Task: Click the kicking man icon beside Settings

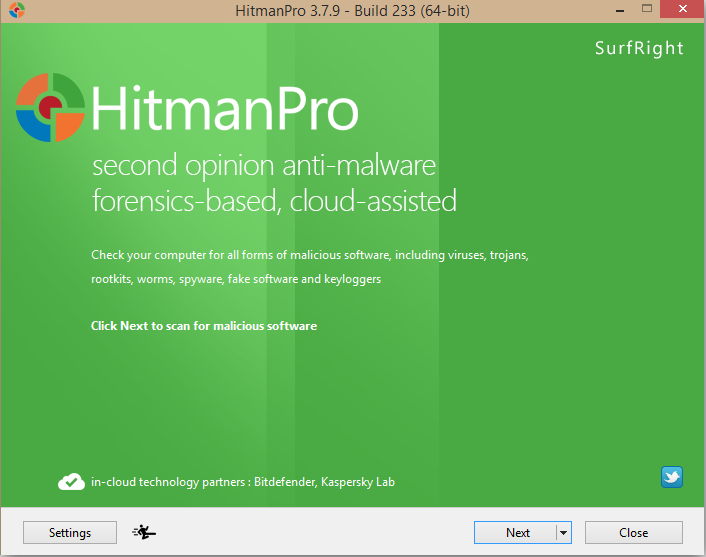Action: point(144,532)
